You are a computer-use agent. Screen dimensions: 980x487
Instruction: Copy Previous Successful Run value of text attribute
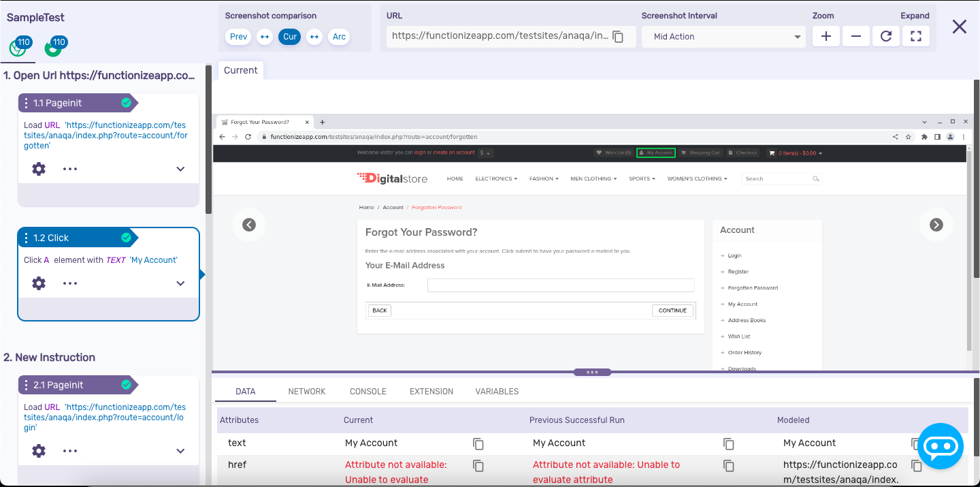pyautogui.click(x=729, y=443)
